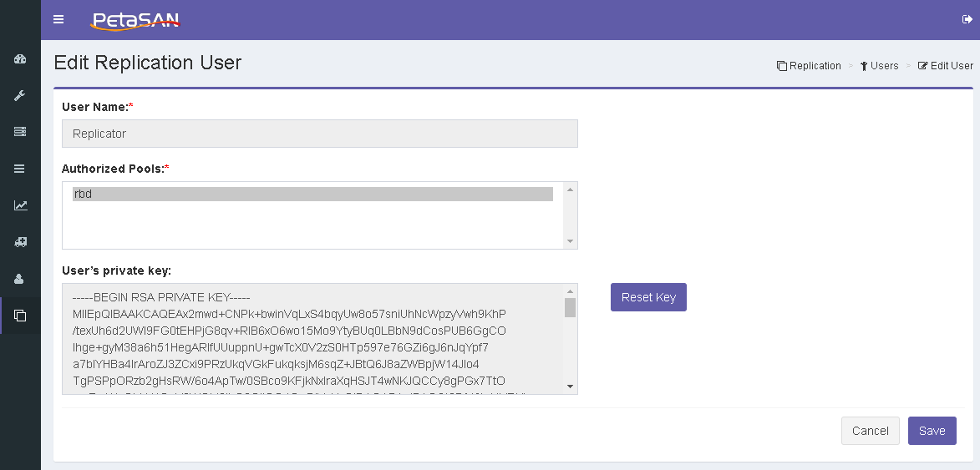Open the ambulance maintenance sidebar icon
The height and width of the screenshot is (470, 980).
point(20,242)
